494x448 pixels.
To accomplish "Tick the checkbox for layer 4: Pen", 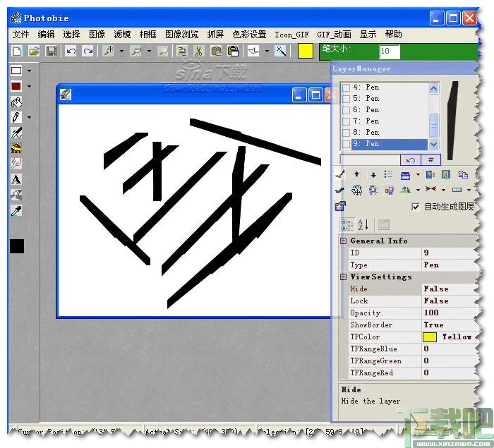I will tap(346, 87).
